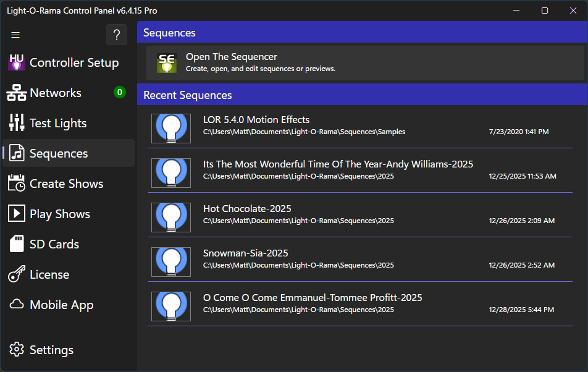Screen dimensions: 588x372
Task: Open the Mobile App page
Action: pyautogui.click(x=62, y=305)
